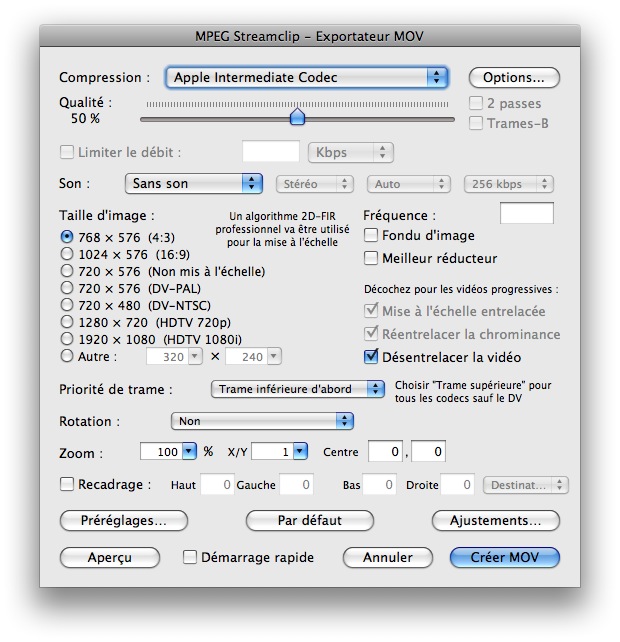
Task: Click the Bas crop field
Action: click(x=379, y=485)
